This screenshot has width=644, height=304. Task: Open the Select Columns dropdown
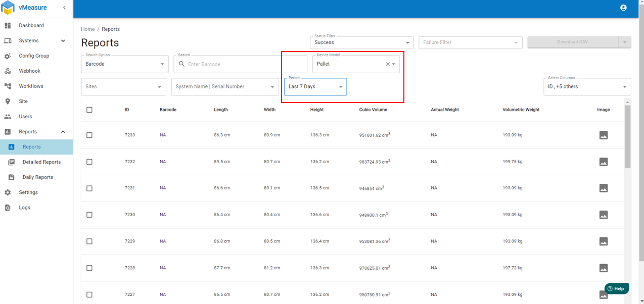tap(586, 87)
